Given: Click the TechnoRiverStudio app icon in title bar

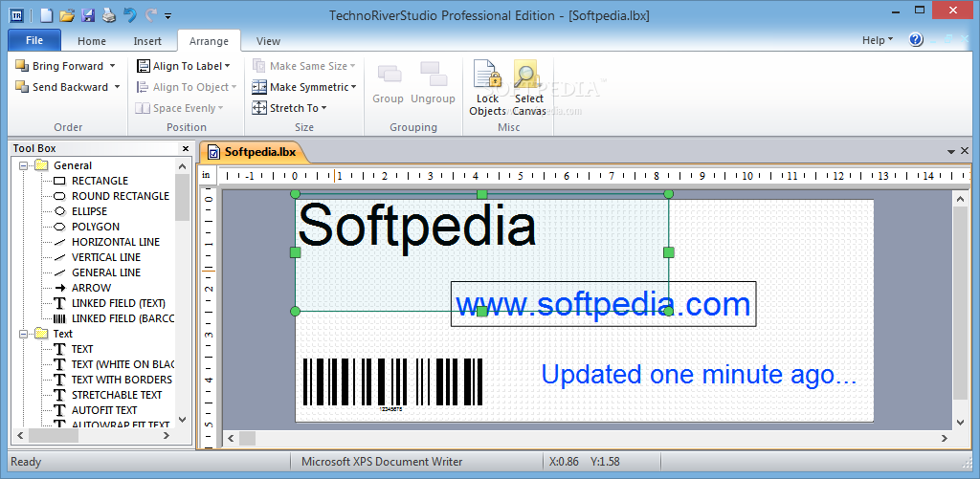Looking at the screenshot, I should click(x=16, y=15).
